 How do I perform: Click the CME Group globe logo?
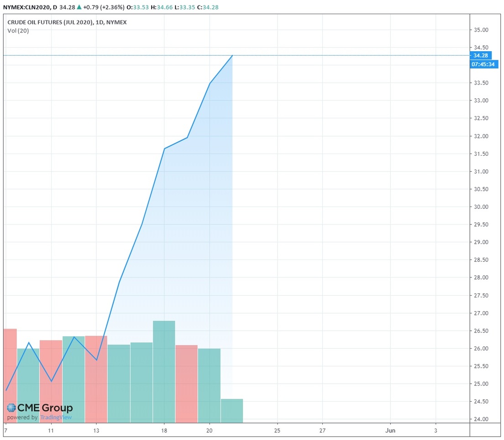click(x=11, y=408)
